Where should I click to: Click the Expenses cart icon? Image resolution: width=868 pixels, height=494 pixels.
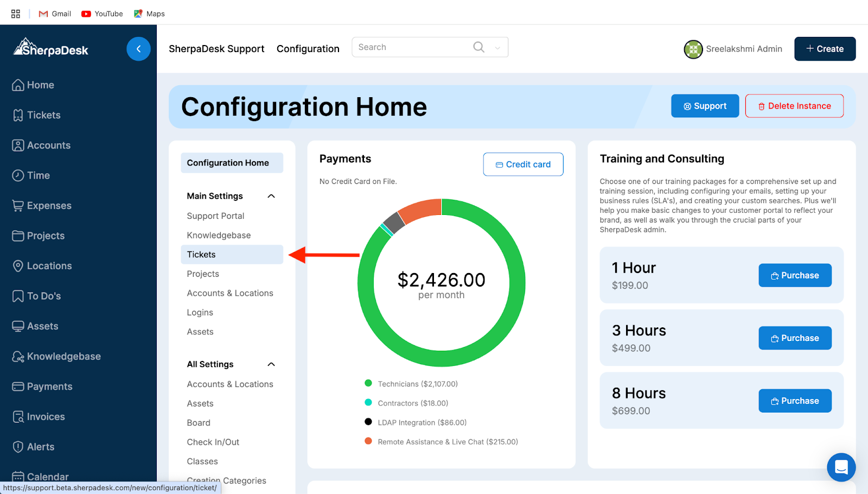coord(18,206)
